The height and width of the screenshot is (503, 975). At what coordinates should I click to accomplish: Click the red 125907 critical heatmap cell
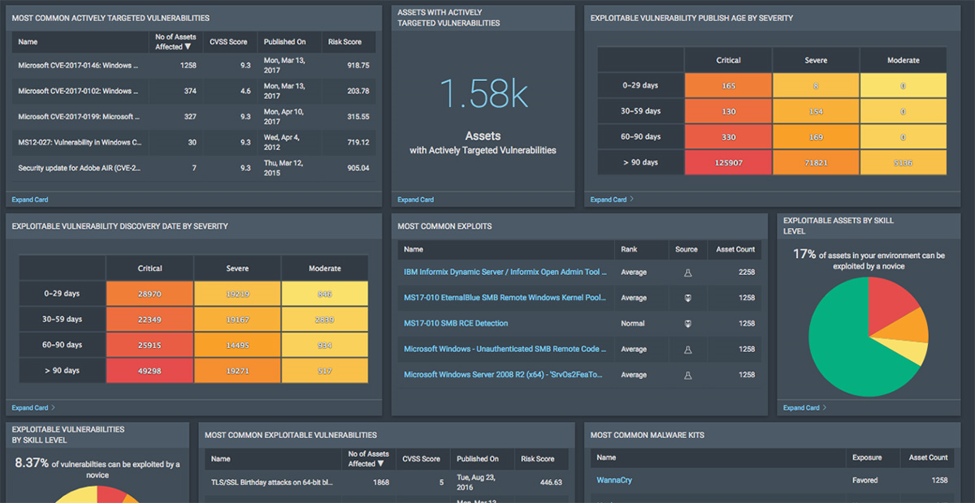pyautogui.click(x=727, y=162)
